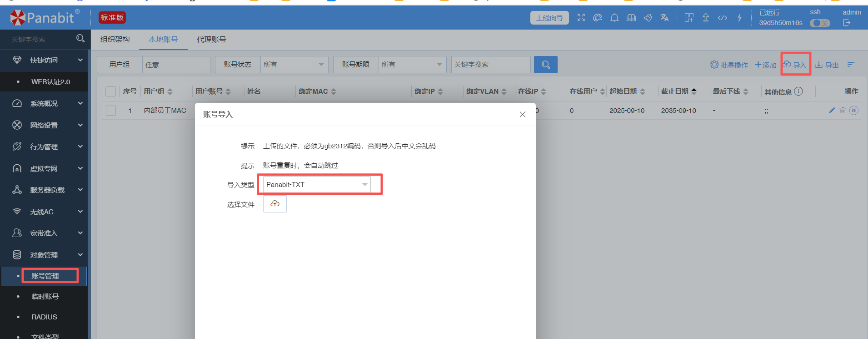The width and height of the screenshot is (868, 339).
Task: Expand 系统概况 sidebar menu
Action: click(x=44, y=103)
